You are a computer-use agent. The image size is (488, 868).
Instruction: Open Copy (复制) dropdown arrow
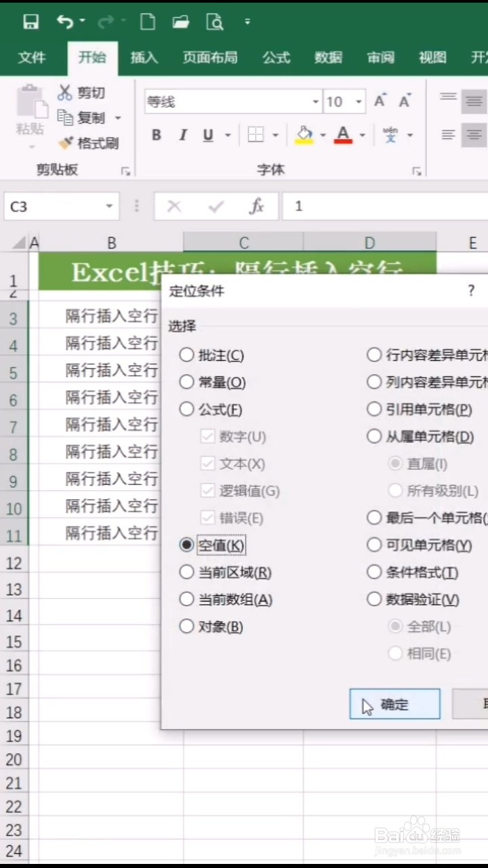[x=117, y=118]
